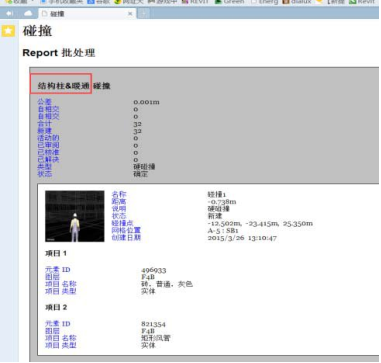Click element ID value 821354
The height and width of the screenshot is (363, 381).
(x=153, y=324)
